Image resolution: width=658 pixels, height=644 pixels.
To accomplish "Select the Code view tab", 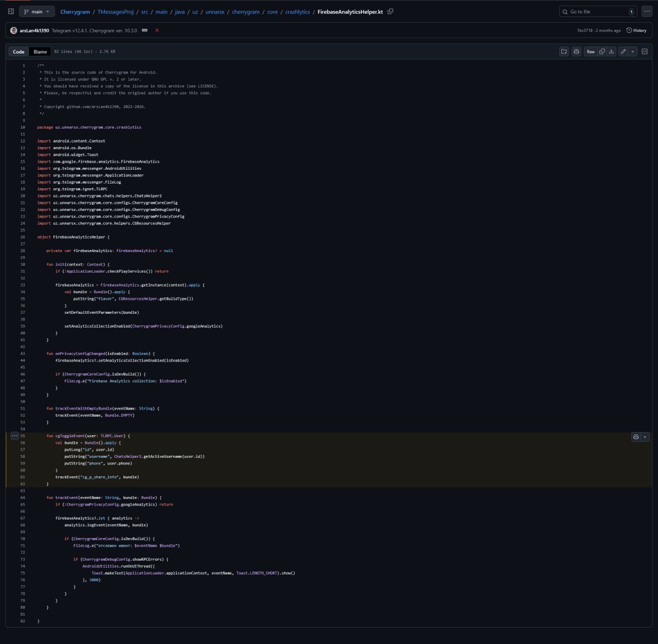I will 19,51.
